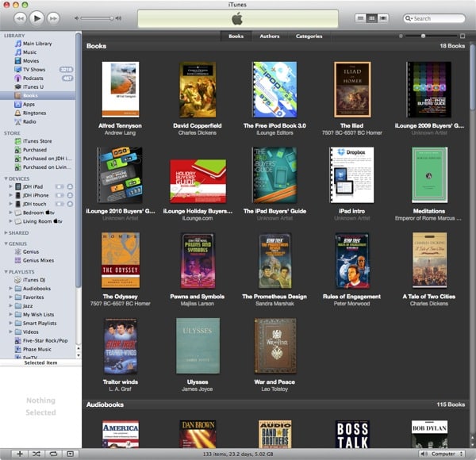
Task: Switch to the Authors tab
Action: pos(269,36)
